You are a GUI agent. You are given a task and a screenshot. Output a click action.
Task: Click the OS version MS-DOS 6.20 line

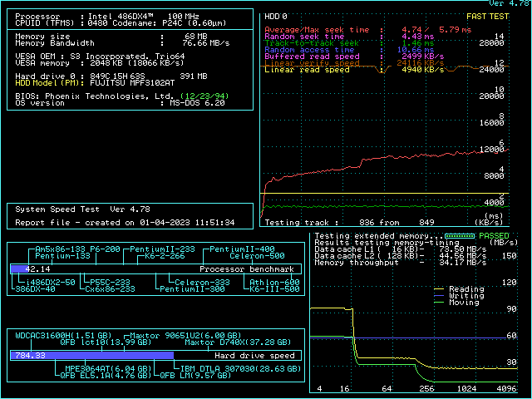(120, 103)
